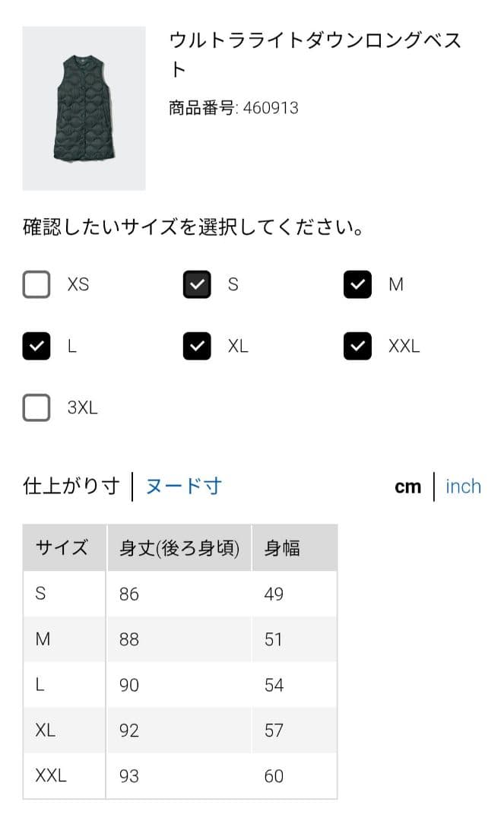The width and height of the screenshot is (504, 821).
Task: Check the XS size checkbox
Action: 36,284
